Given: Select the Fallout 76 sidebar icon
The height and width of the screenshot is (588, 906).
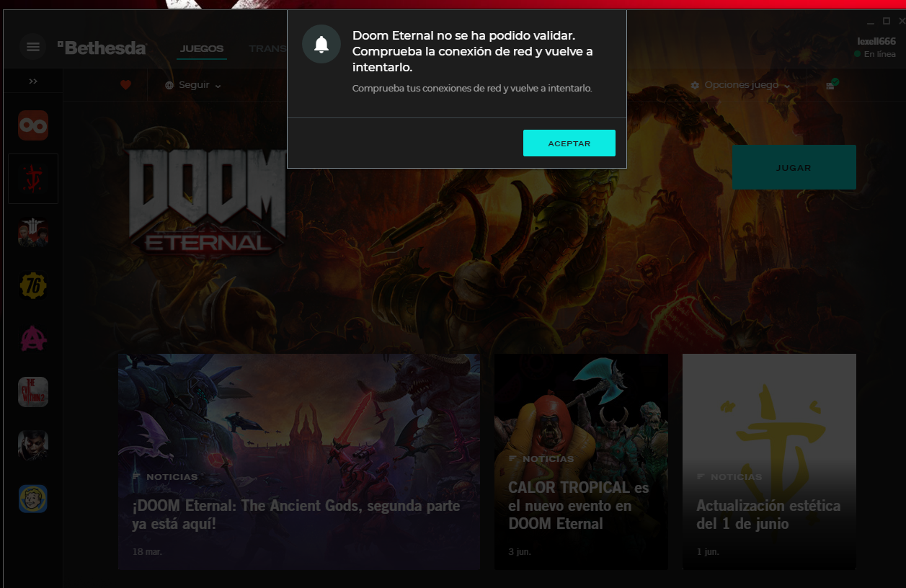Looking at the screenshot, I should 33,286.
